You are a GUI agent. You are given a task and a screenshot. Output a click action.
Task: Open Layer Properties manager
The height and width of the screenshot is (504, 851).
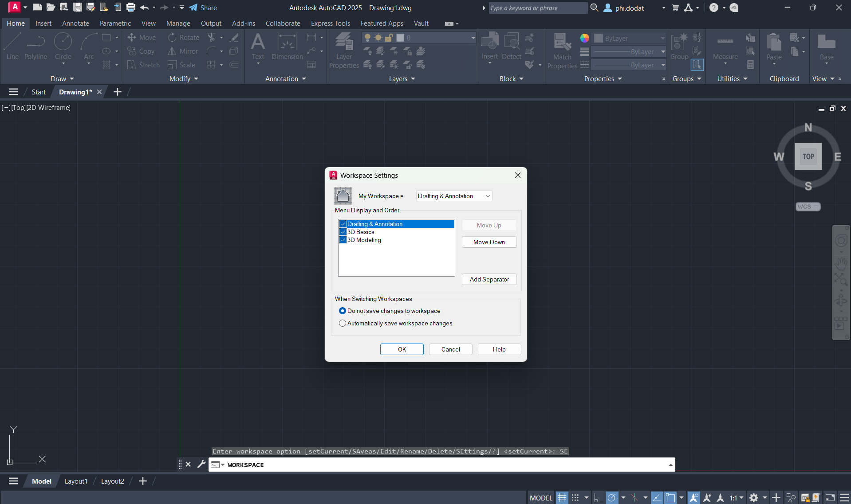344,51
